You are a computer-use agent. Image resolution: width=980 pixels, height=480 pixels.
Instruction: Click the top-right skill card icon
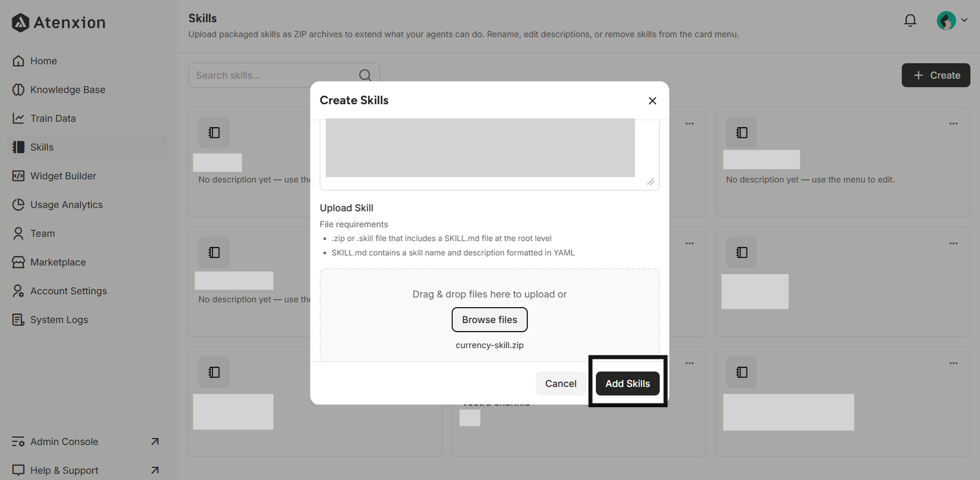tap(742, 132)
